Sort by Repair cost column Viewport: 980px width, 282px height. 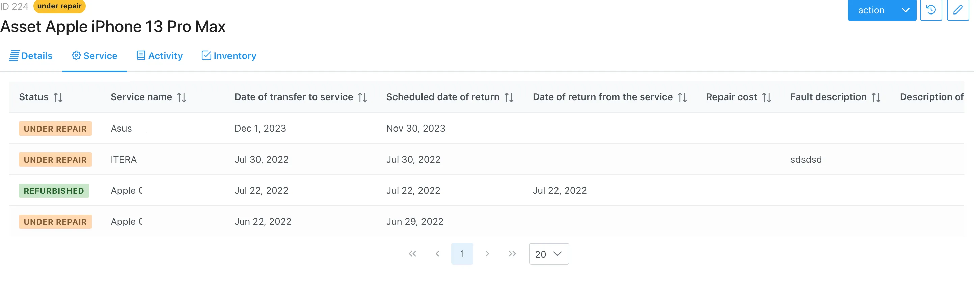767,98
